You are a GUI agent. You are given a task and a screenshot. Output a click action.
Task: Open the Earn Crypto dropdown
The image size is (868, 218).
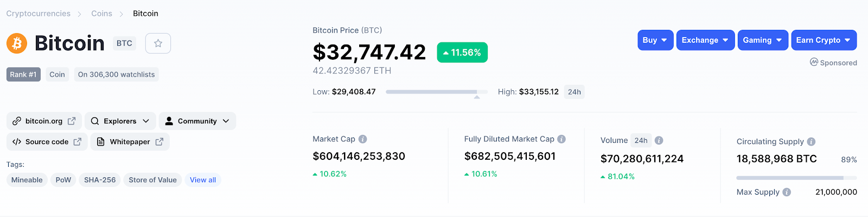824,40
